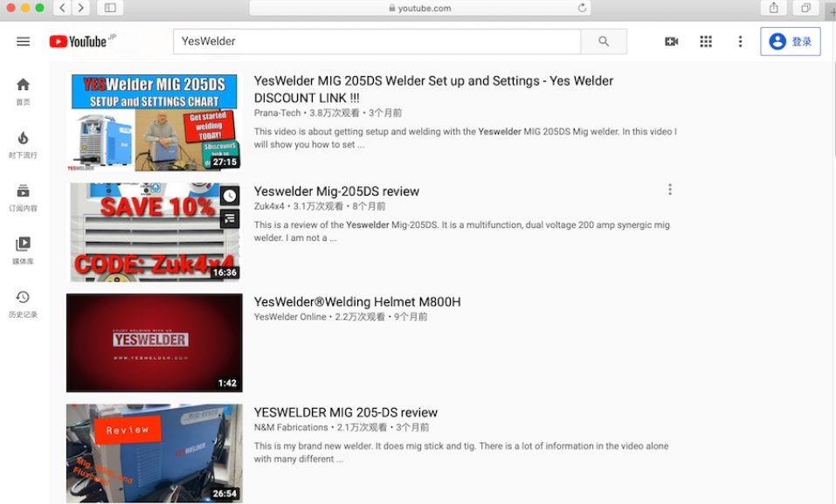Open the YouTube apps grid icon
The height and width of the screenshot is (504, 836).
click(706, 41)
